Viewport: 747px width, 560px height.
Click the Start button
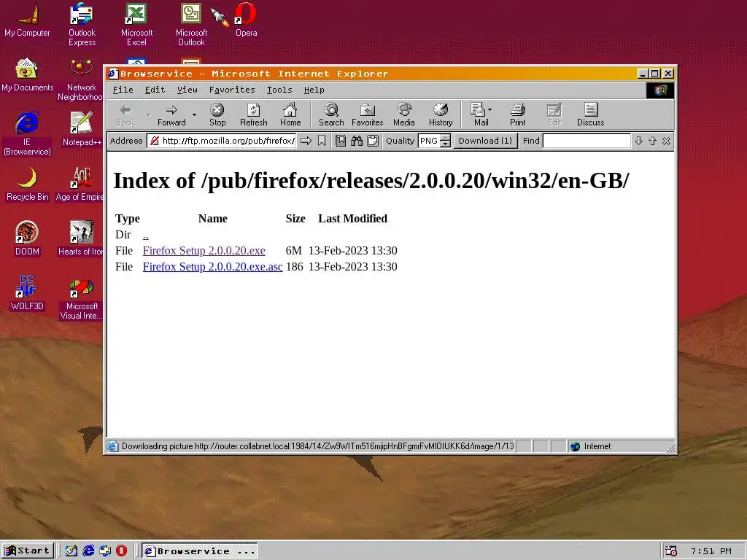point(27,551)
